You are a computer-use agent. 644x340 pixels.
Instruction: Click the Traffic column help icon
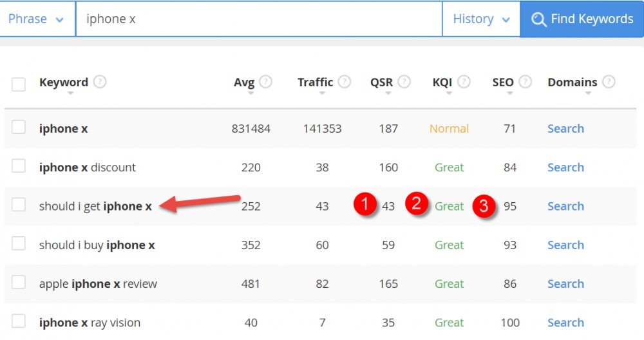pyautogui.click(x=344, y=82)
